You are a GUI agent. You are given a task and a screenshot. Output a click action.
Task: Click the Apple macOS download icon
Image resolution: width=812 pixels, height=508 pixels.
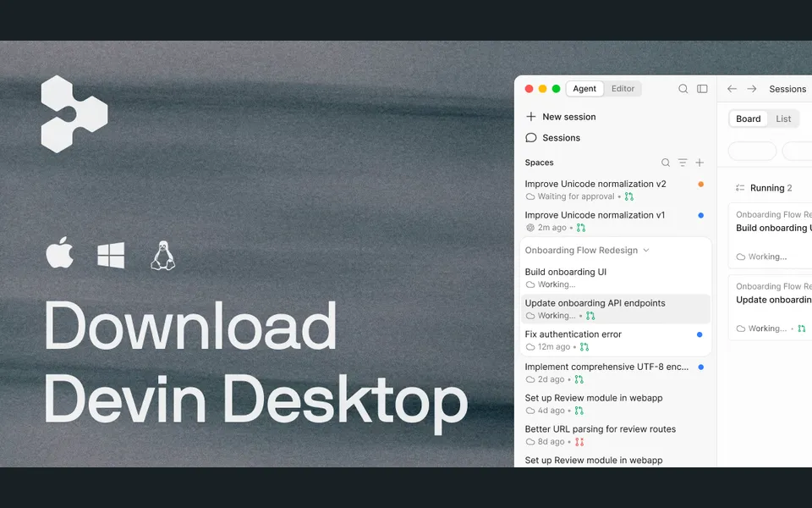tap(59, 253)
